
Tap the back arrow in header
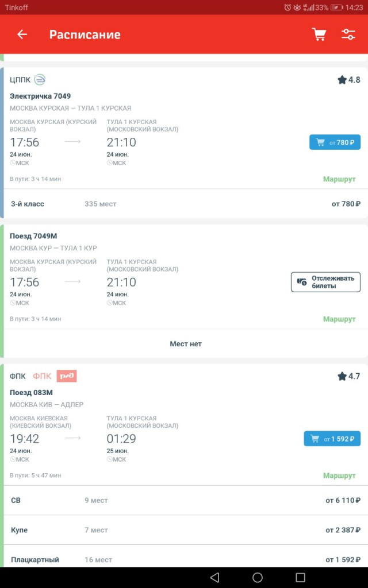pyautogui.click(x=22, y=34)
